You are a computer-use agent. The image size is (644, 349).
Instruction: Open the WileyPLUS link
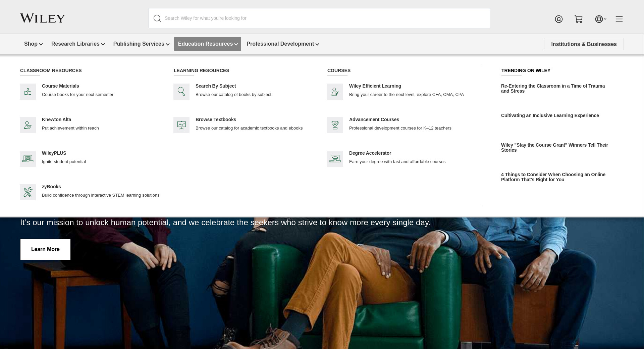point(54,153)
